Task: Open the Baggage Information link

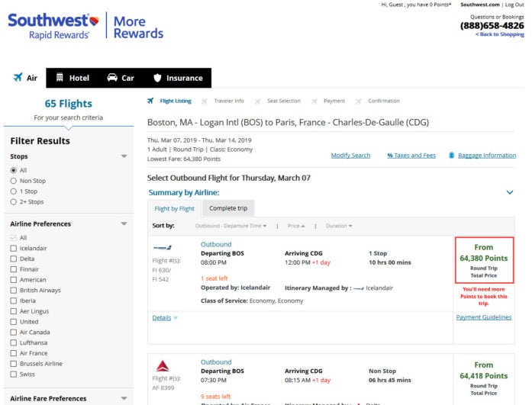Action: coord(487,156)
